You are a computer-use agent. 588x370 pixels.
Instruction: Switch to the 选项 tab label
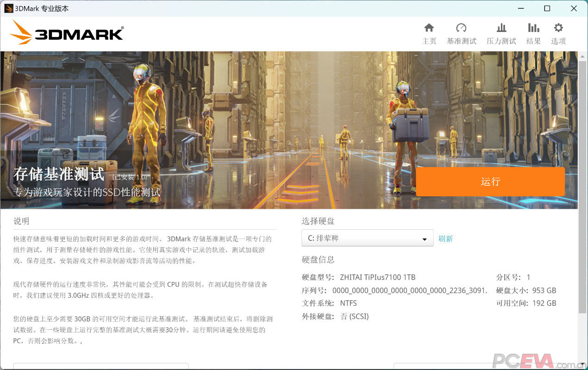click(558, 41)
